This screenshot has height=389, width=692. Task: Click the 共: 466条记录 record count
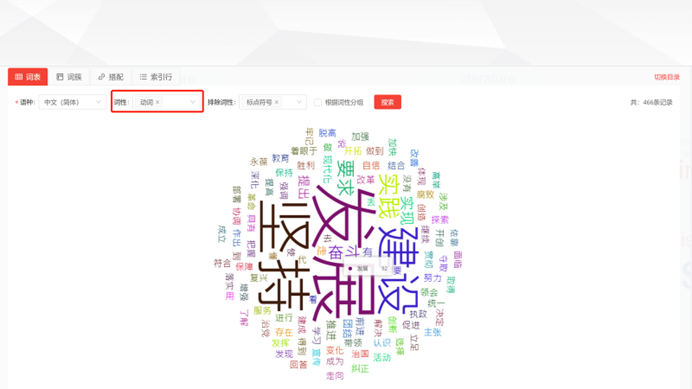point(651,102)
